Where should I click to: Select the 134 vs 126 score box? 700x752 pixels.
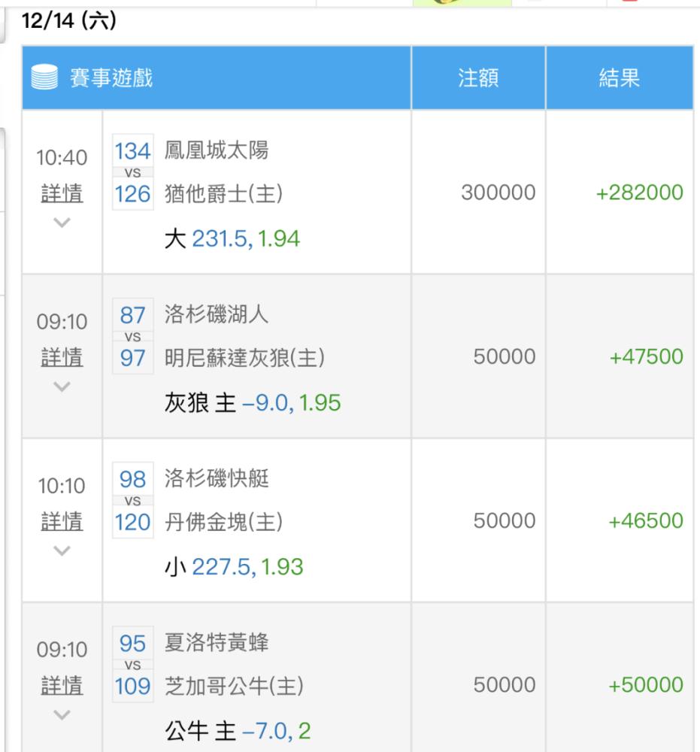[133, 172]
